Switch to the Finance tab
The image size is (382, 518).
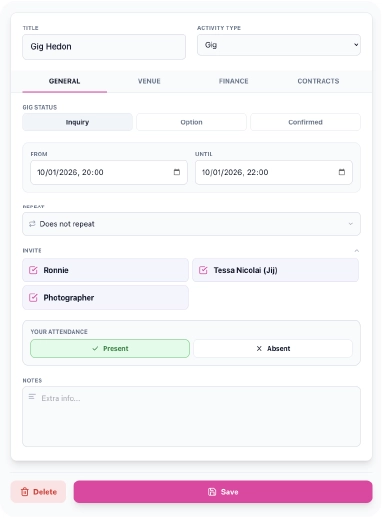coord(234,81)
